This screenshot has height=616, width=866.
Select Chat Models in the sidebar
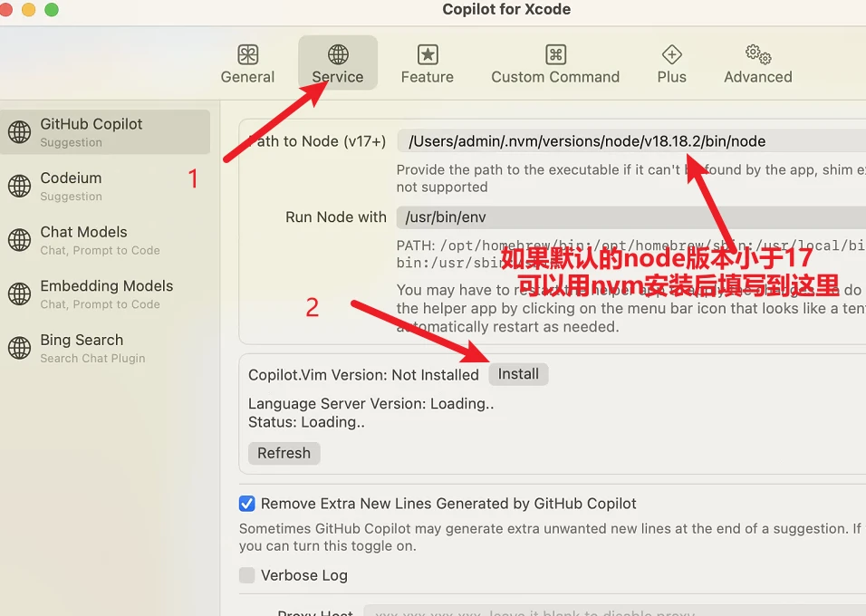click(105, 240)
